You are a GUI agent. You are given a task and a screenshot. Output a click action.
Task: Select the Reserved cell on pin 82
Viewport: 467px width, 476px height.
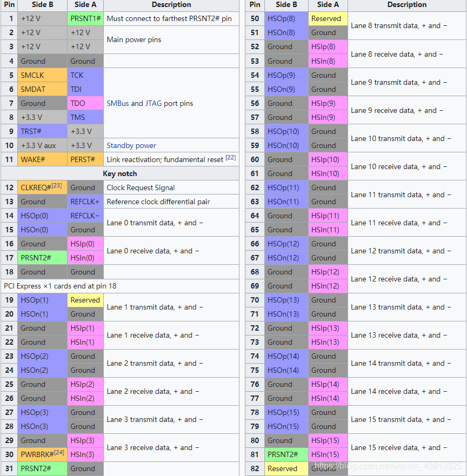286,468
